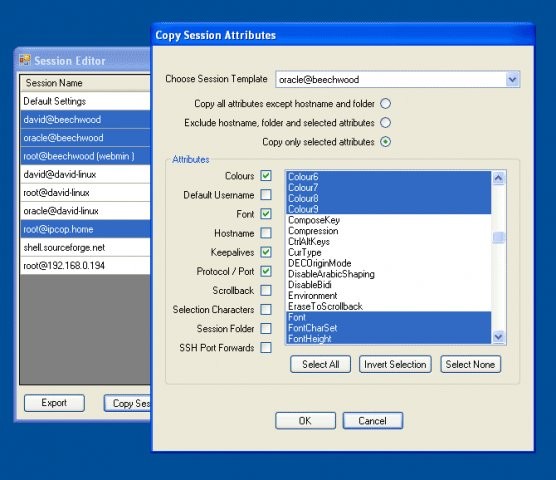
Task: Select FontCharSet in the attribute list
Action: [388, 328]
